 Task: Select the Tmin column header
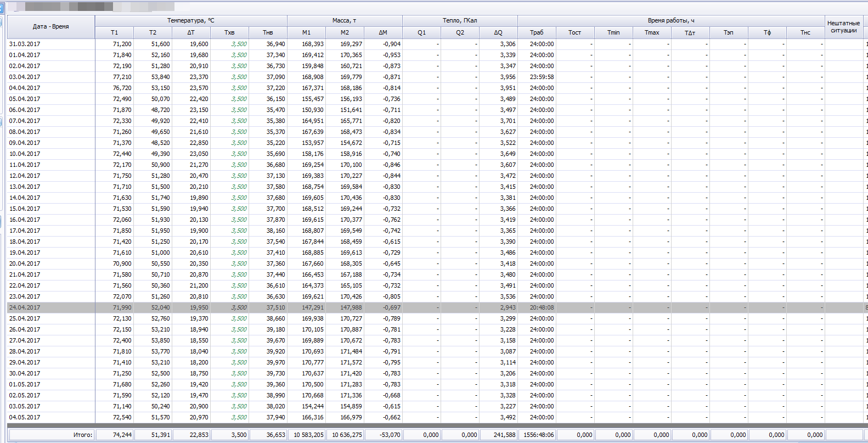(x=613, y=32)
